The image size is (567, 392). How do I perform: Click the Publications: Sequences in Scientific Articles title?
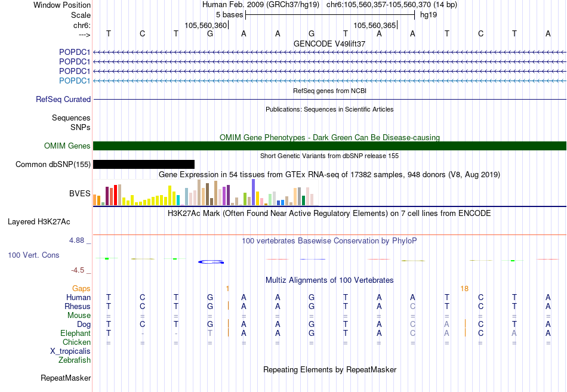pyautogui.click(x=329, y=109)
